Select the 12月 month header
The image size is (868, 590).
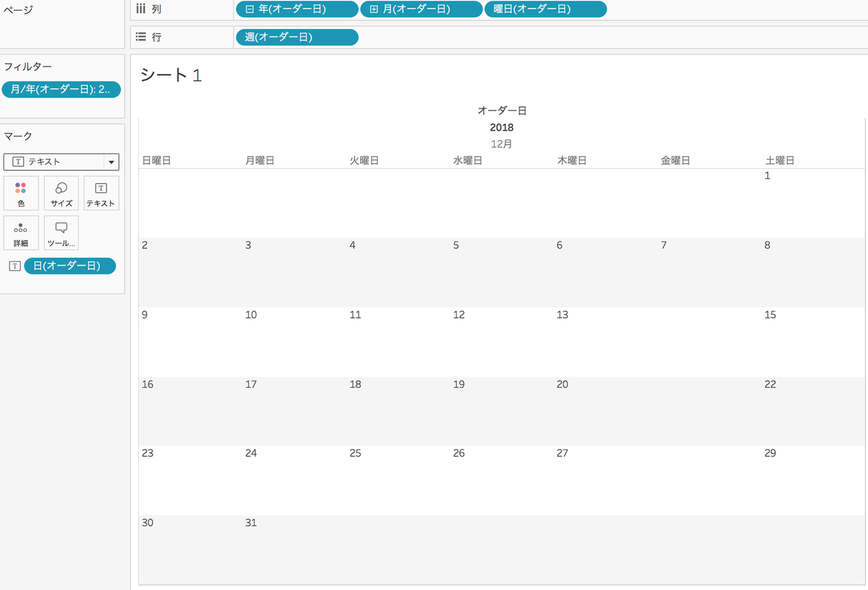pos(502,144)
